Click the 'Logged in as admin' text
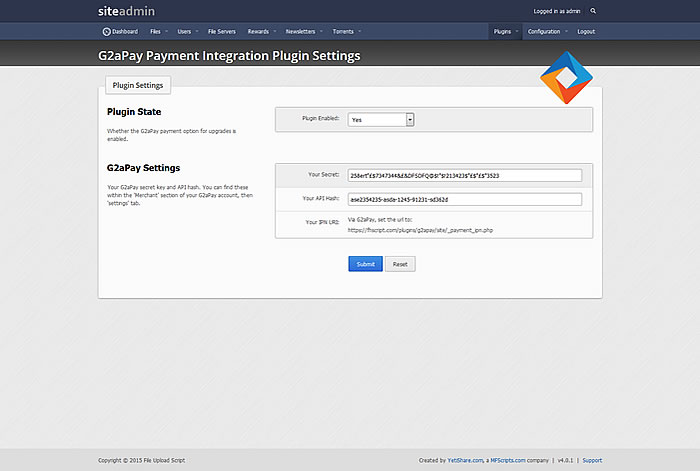The height and width of the screenshot is (471, 700). 557,11
